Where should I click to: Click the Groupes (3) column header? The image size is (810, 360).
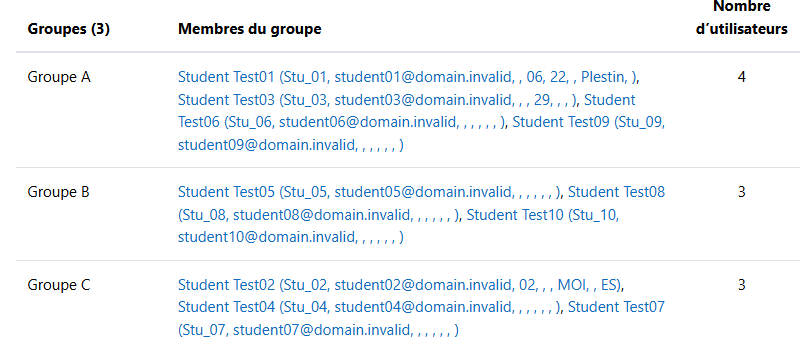[x=69, y=29]
